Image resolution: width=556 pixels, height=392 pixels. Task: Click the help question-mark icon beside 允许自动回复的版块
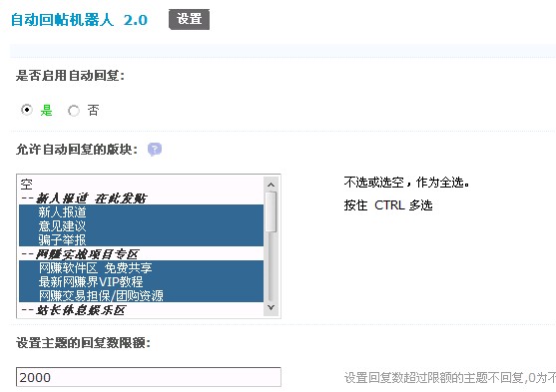155,150
